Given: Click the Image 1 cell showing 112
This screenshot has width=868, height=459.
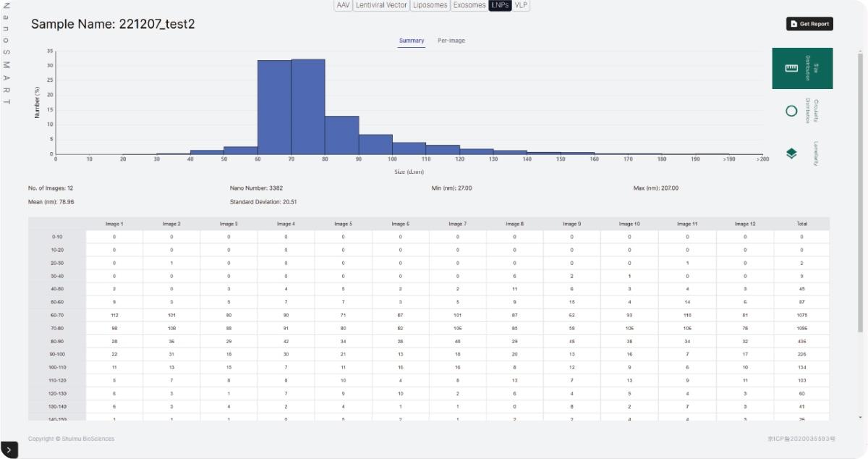Looking at the screenshot, I should coord(114,315).
